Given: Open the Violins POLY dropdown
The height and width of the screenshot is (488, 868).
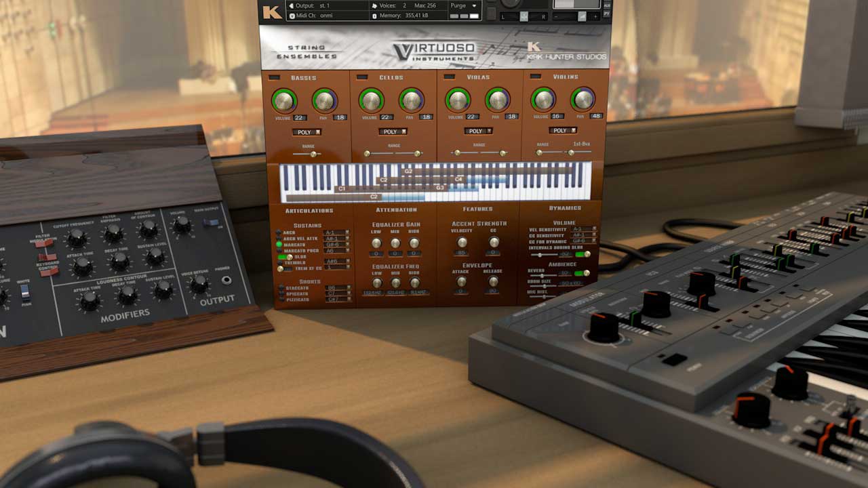Looking at the screenshot, I should [564, 130].
